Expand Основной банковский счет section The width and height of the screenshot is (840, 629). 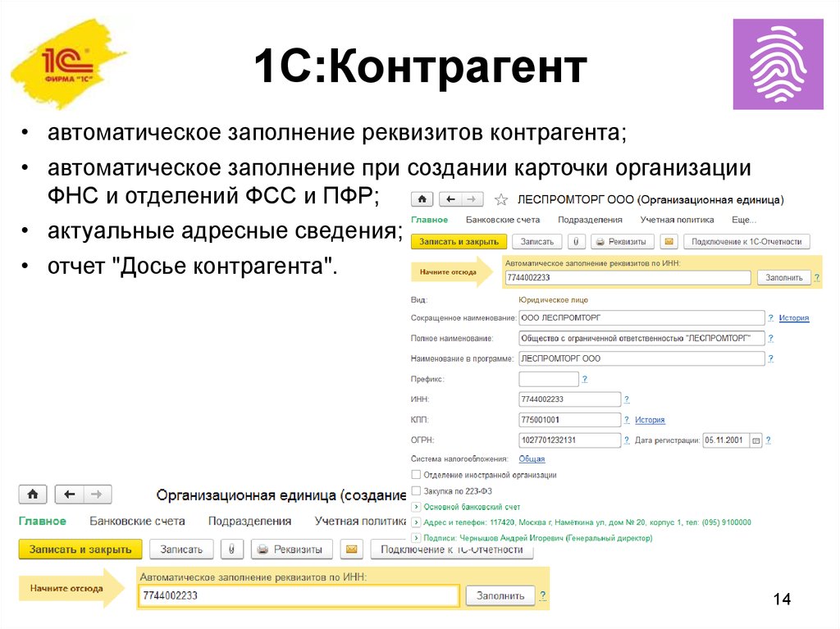(416, 506)
